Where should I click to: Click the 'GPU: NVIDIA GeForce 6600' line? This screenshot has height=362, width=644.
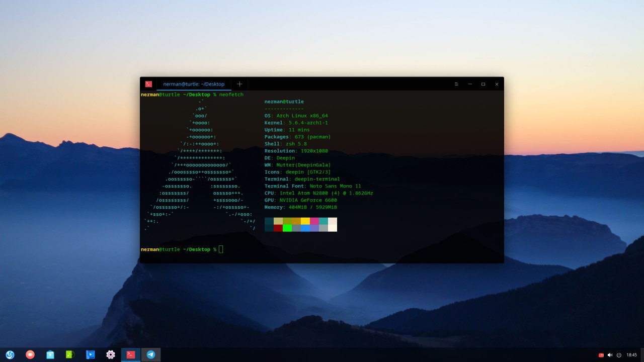click(301, 200)
